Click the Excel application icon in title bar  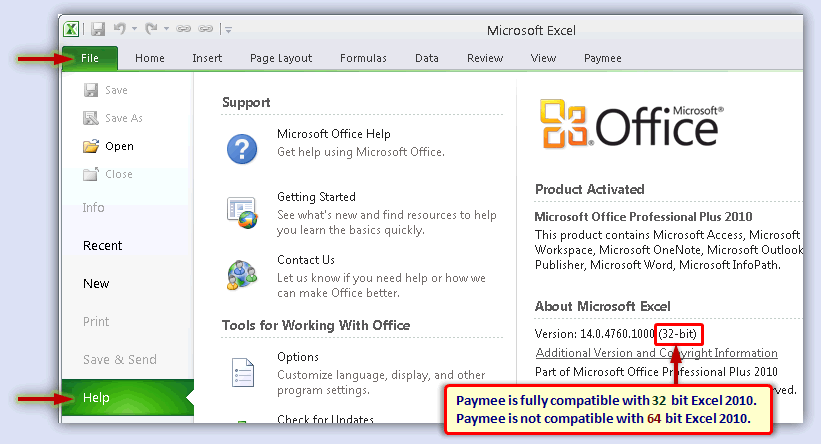(x=71, y=29)
